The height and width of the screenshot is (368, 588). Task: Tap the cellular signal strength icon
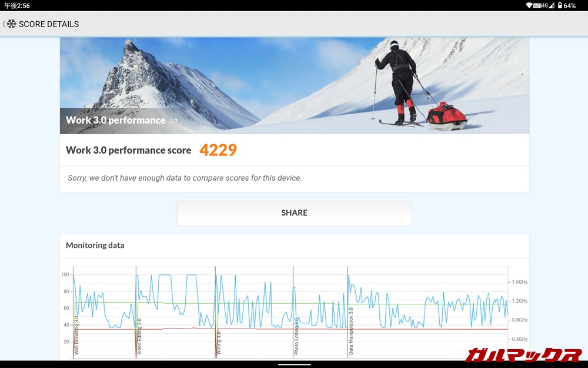(551, 5)
